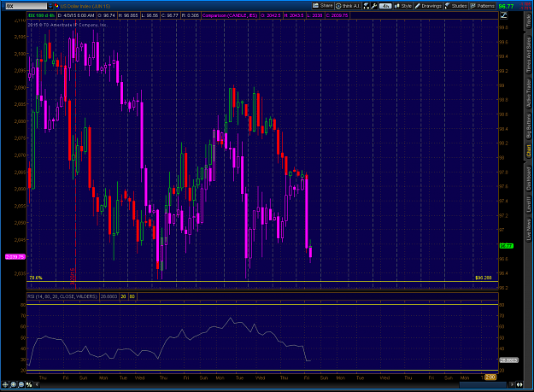
Task: Open the Level II side tab
Action: (528, 204)
